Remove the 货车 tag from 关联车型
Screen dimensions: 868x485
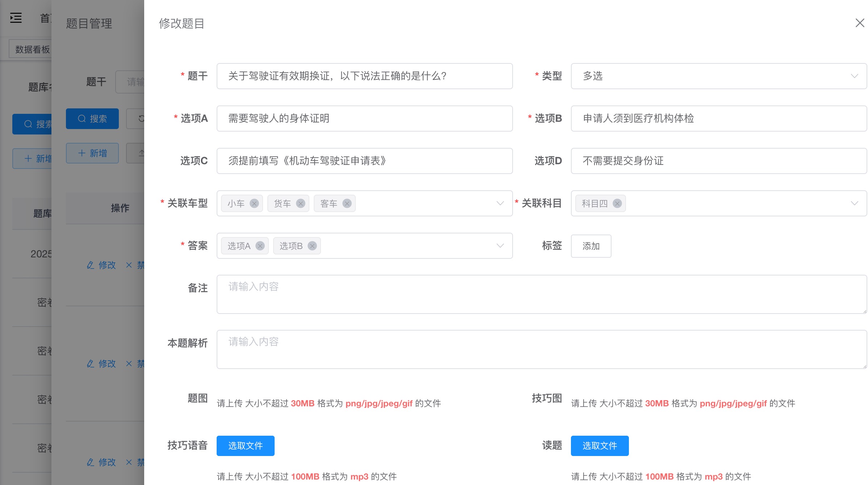pyautogui.click(x=301, y=204)
